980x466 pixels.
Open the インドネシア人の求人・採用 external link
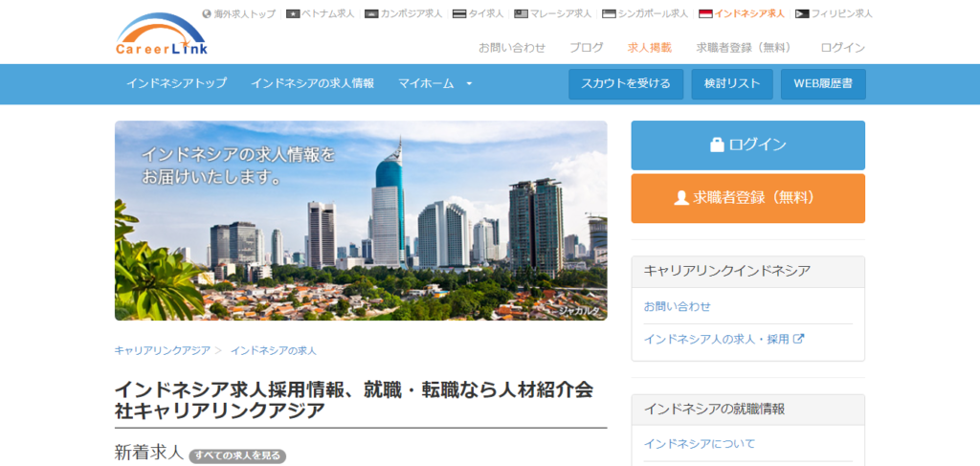(724, 339)
